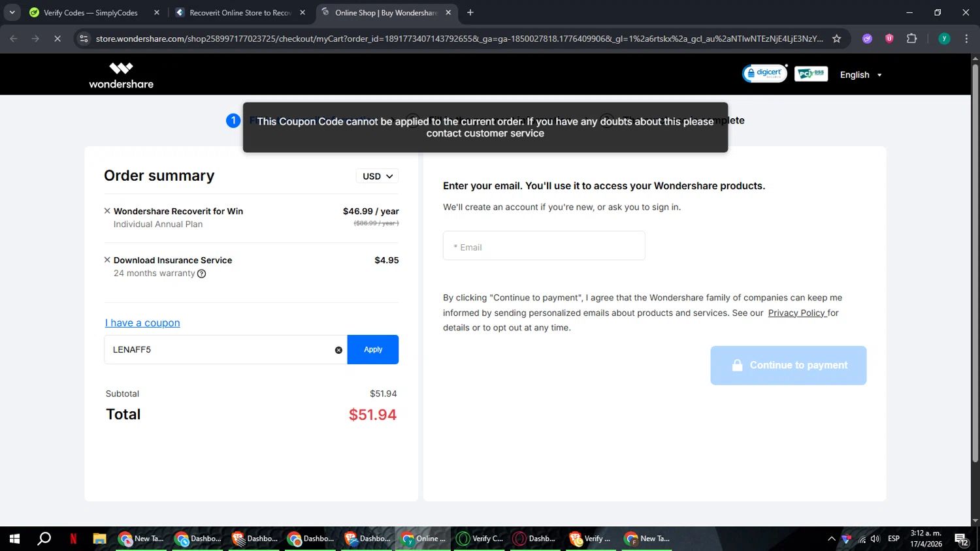Click the $46.99 / year price
Image resolution: width=980 pixels, height=551 pixels.
tap(370, 212)
